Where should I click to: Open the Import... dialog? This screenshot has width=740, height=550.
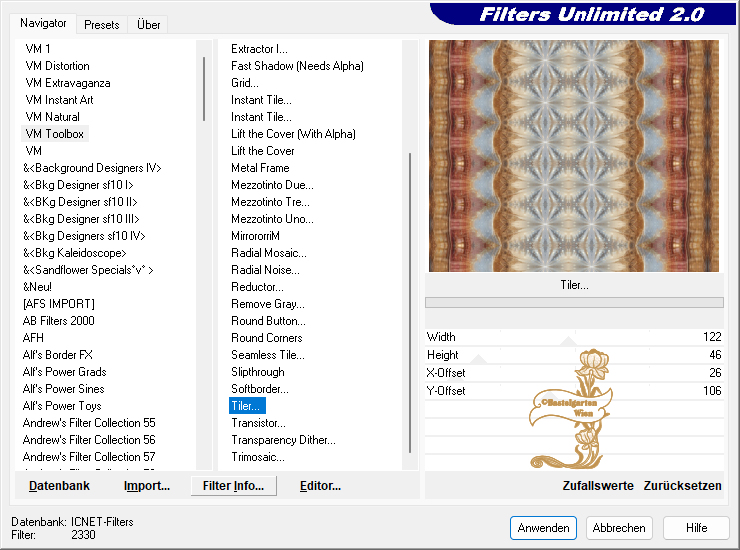pos(147,486)
